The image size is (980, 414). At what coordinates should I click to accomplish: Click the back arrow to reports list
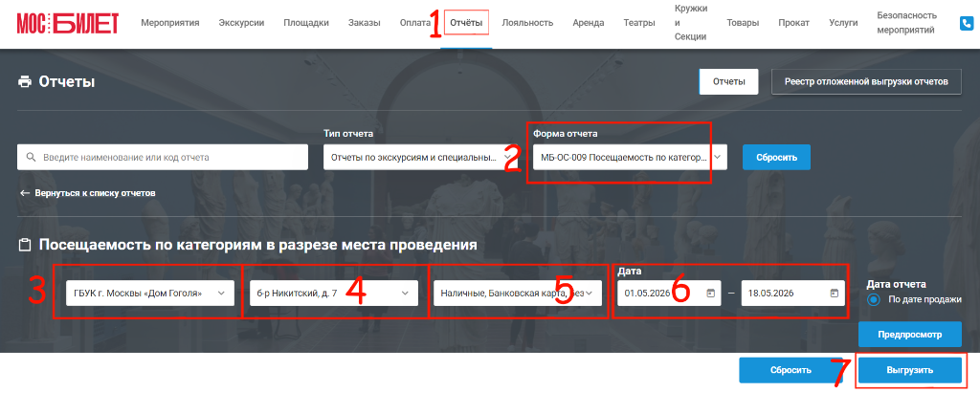tap(25, 193)
